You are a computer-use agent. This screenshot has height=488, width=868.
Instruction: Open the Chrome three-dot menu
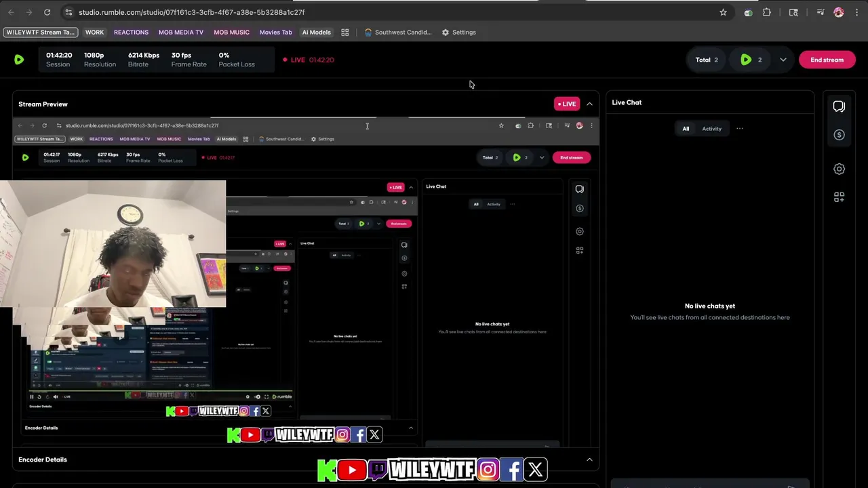coord(856,12)
